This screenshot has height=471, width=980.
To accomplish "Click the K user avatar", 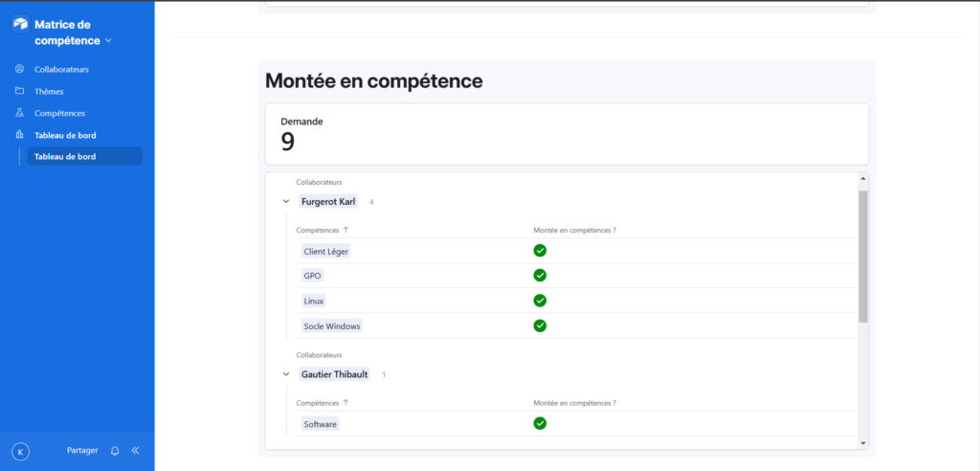I will tap(21, 451).
